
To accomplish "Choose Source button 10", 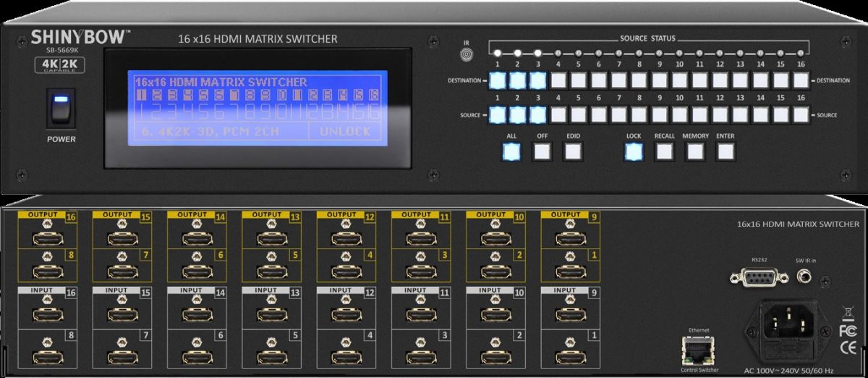I will 679,114.
